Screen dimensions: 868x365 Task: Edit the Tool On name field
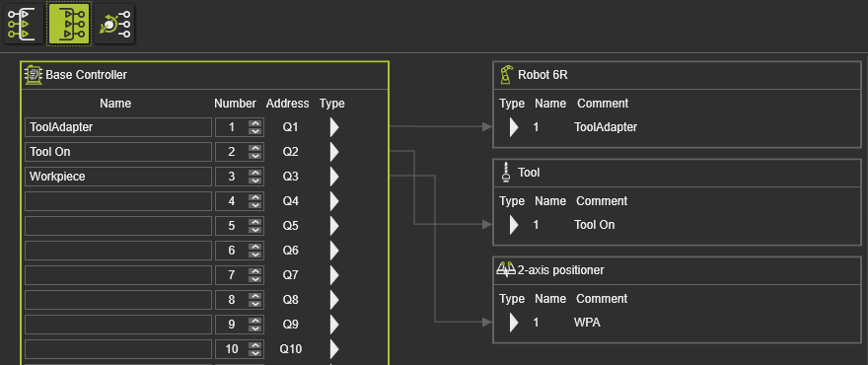coord(118,152)
